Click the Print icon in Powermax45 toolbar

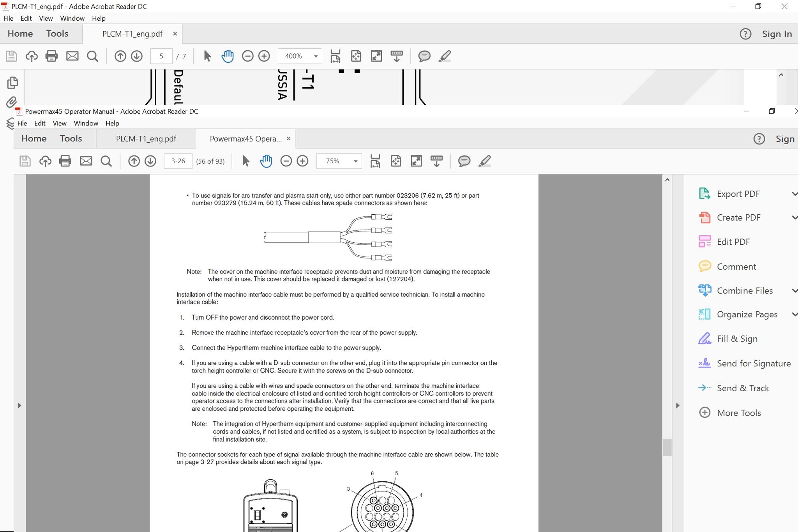(x=65, y=161)
